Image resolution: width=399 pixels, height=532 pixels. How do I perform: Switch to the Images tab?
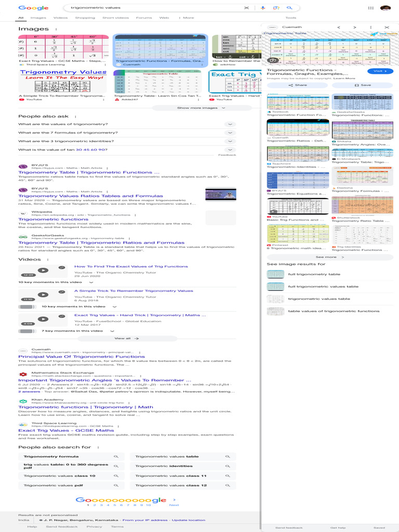38,18
